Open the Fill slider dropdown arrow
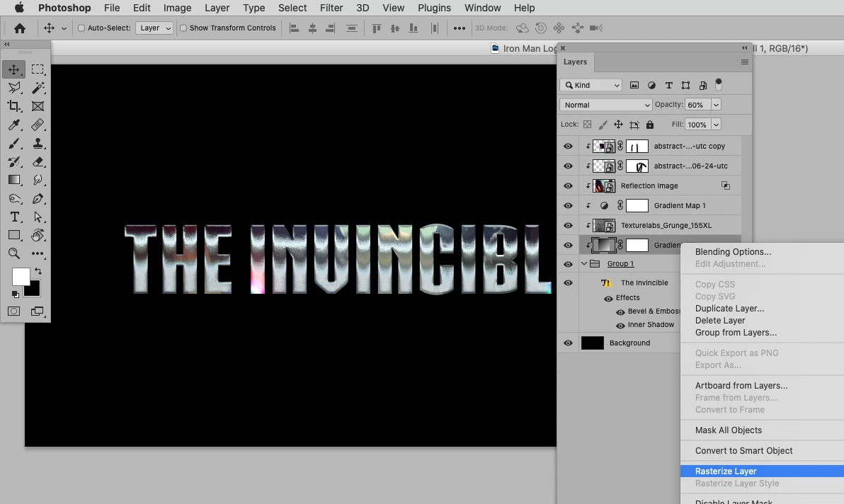 coord(717,125)
